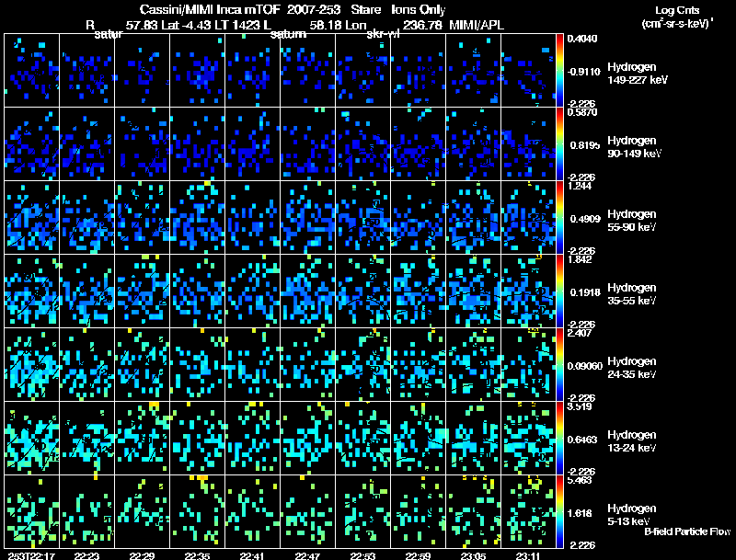The image size is (736, 560).
Task: Select the 90-149 keV image at 22:23
Action: click(x=86, y=144)
